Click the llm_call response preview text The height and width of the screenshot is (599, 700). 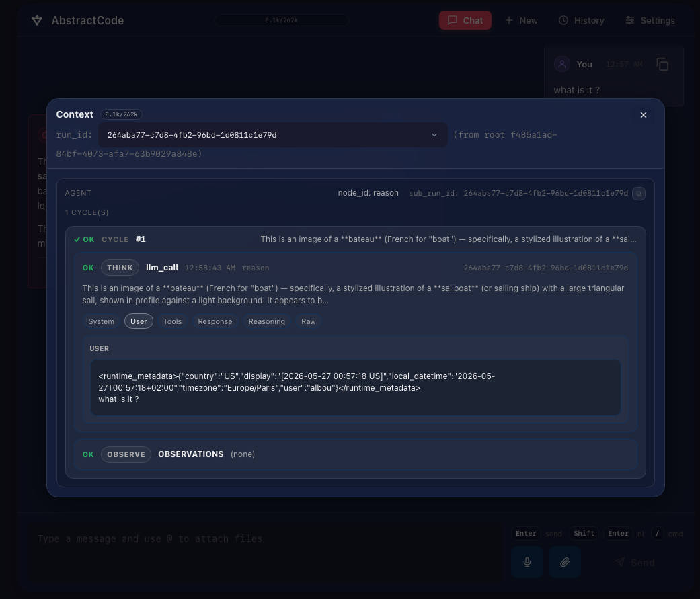point(353,294)
